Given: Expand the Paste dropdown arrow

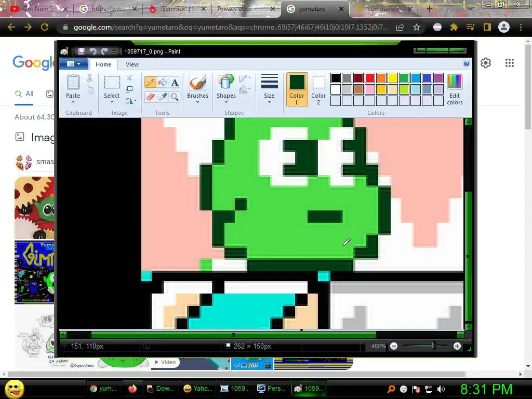Looking at the screenshot, I should coord(73,102).
